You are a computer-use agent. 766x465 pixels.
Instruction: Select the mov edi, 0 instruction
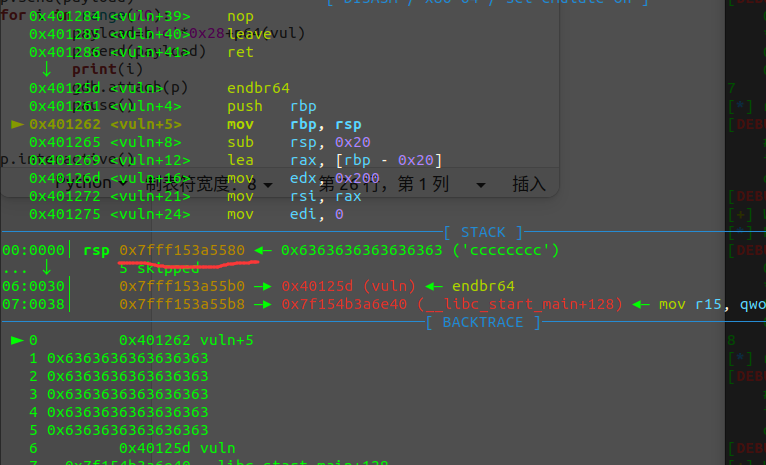point(285,214)
